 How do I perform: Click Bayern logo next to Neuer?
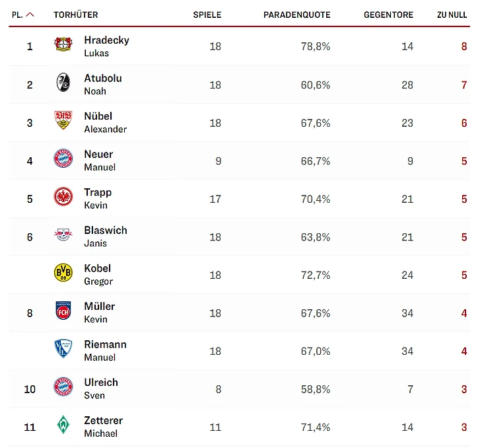click(x=63, y=159)
